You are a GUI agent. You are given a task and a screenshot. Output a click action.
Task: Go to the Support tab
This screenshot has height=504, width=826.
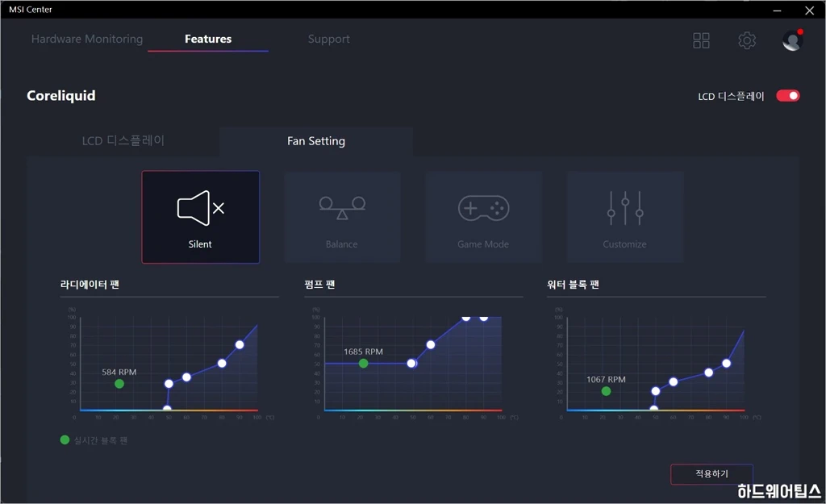pyautogui.click(x=329, y=39)
